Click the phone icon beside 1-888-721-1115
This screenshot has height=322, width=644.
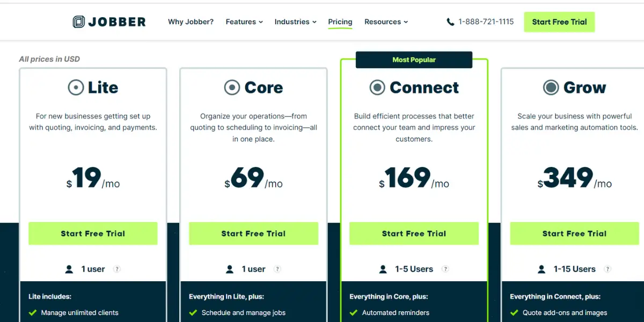click(x=450, y=22)
